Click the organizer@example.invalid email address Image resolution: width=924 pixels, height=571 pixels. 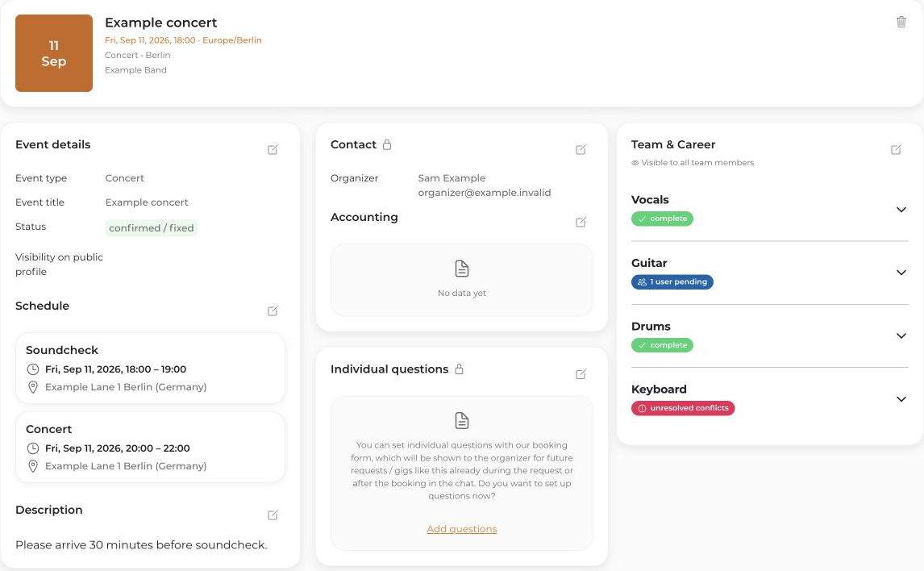[x=485, y=193]
